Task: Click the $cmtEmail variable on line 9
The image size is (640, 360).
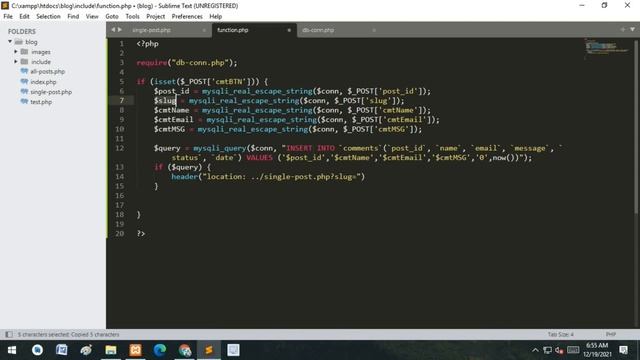Action: coord(173,119)
